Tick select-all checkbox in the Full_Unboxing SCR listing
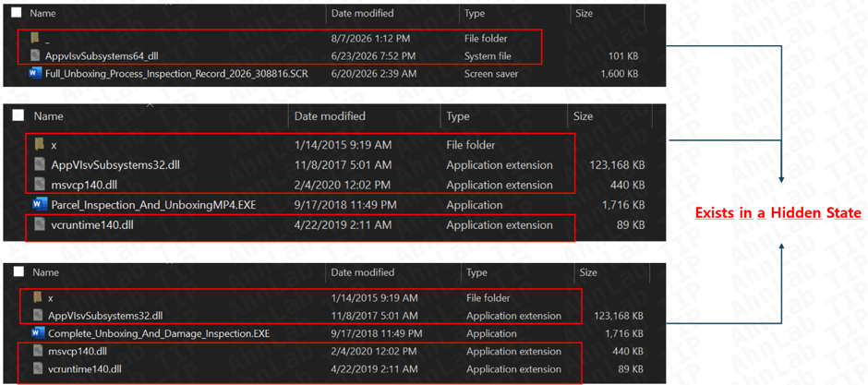The height and width of the screenshot is (385, 868). pos(18,13)
